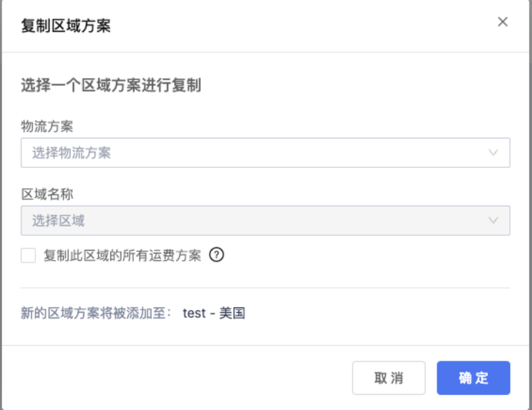Click the destination text test - 美国
This screenshot has width=532, height=410.
pos(214,313)
